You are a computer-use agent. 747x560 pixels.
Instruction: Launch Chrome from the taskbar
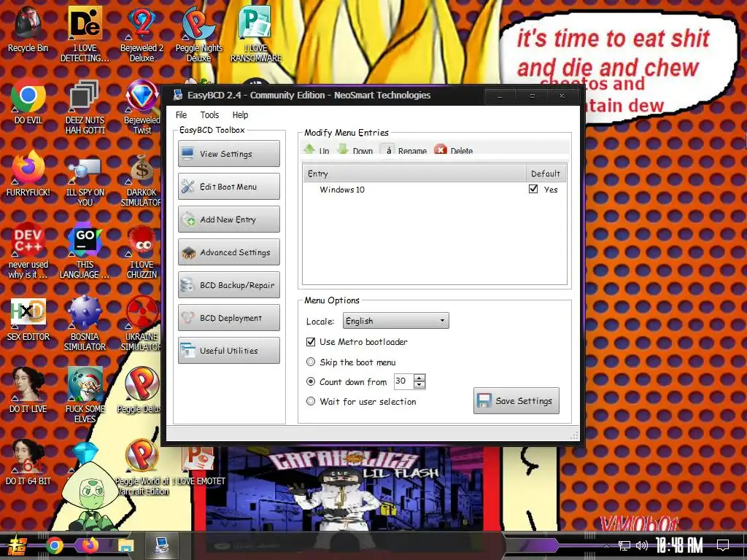tap(54, 545)
